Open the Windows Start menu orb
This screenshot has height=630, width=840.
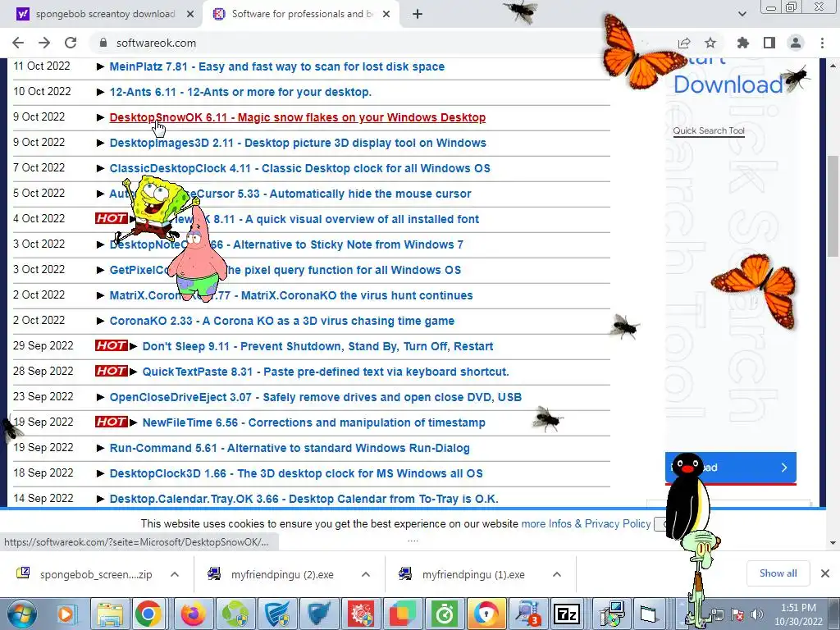pyautogui.click(x=21, y=614)
